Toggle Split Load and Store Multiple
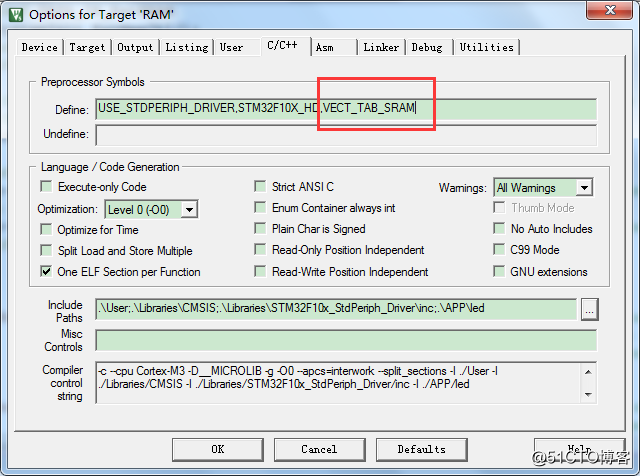The image size is (640, 476). point(47,250)
